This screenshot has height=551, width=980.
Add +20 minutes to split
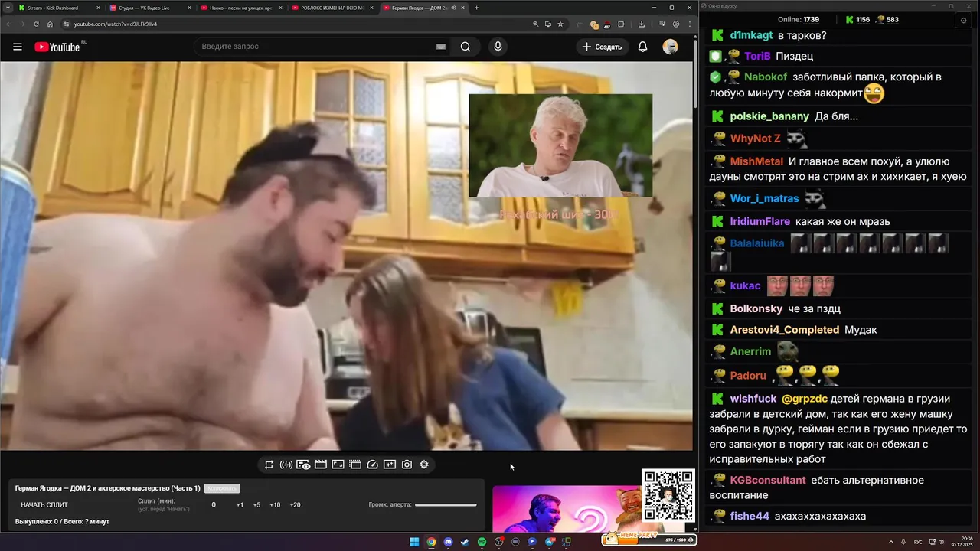tap(295, 505)
